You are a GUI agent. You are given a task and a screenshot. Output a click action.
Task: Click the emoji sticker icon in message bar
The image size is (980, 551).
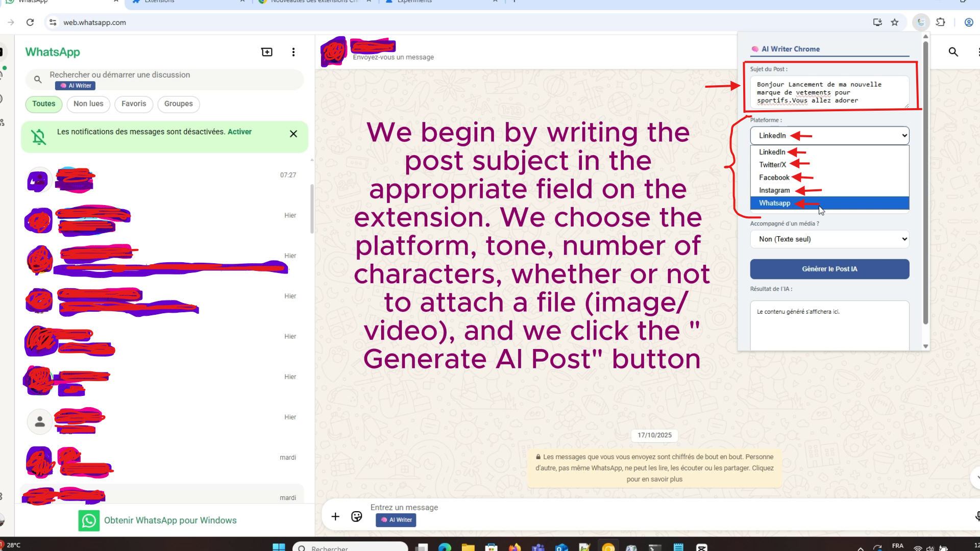[x=356, y=516]
